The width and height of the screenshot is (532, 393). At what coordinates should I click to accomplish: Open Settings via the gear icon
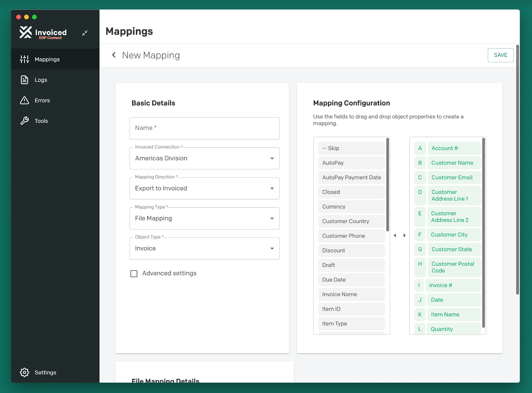tap(24, 372)
